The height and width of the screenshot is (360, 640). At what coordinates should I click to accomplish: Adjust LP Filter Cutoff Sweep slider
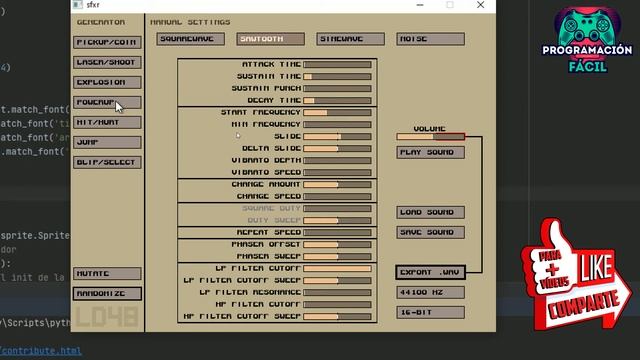coord(338,280)
